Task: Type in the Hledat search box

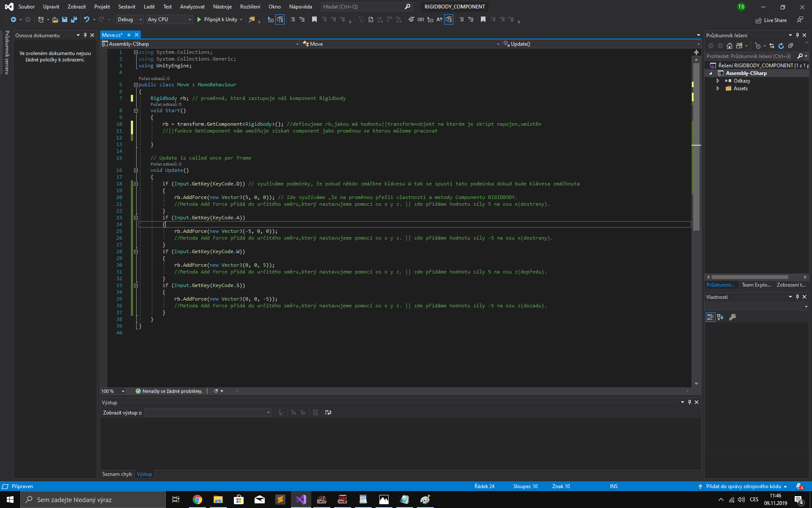Action: (x=362, y=6)
